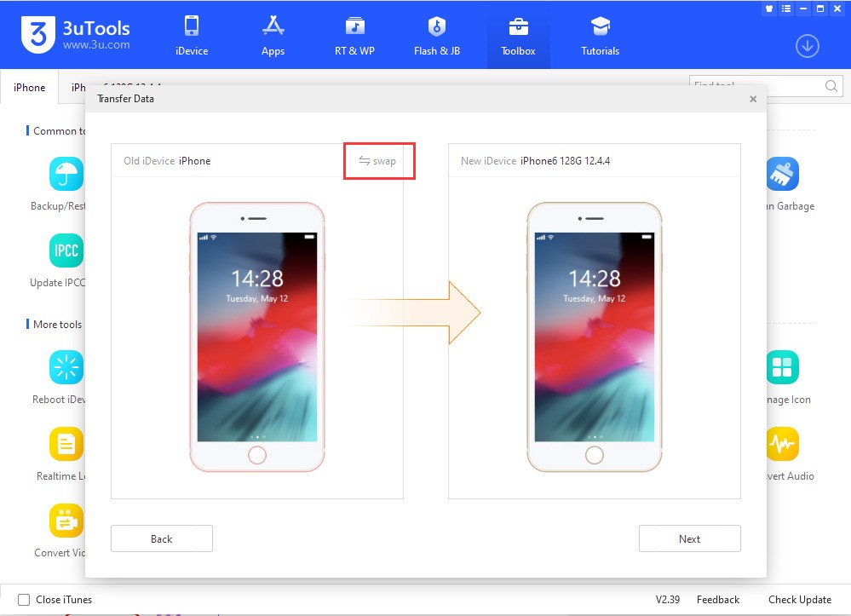The width and height of the screenshot is (851, 616).
Task: Click the 'Common tools' heading
Action: [59, 131]
